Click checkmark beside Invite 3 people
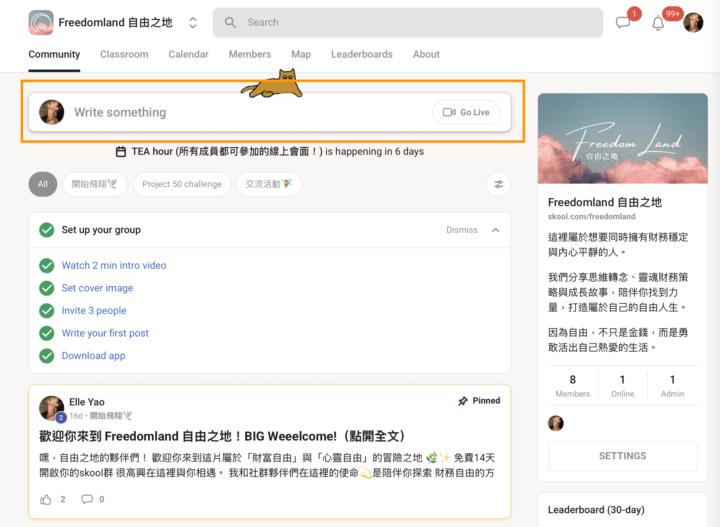Viewport: 720px width, 527px height. click(46, 310)
